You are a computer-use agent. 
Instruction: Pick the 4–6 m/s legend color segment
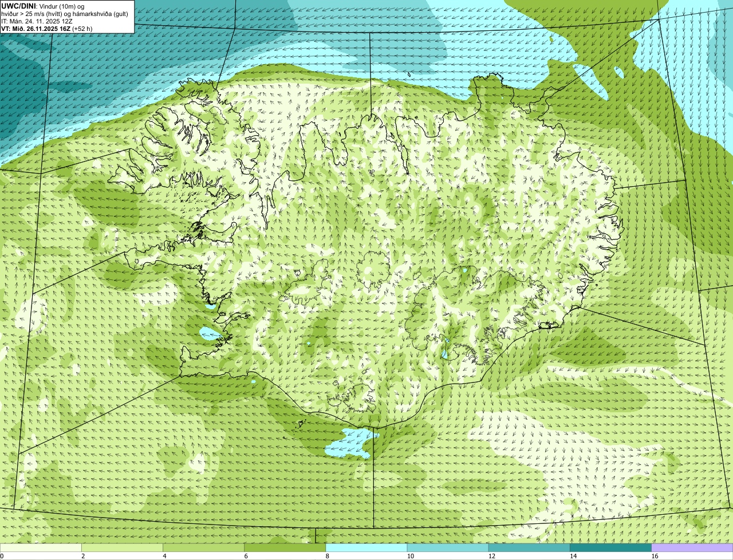tap(203, 548)
